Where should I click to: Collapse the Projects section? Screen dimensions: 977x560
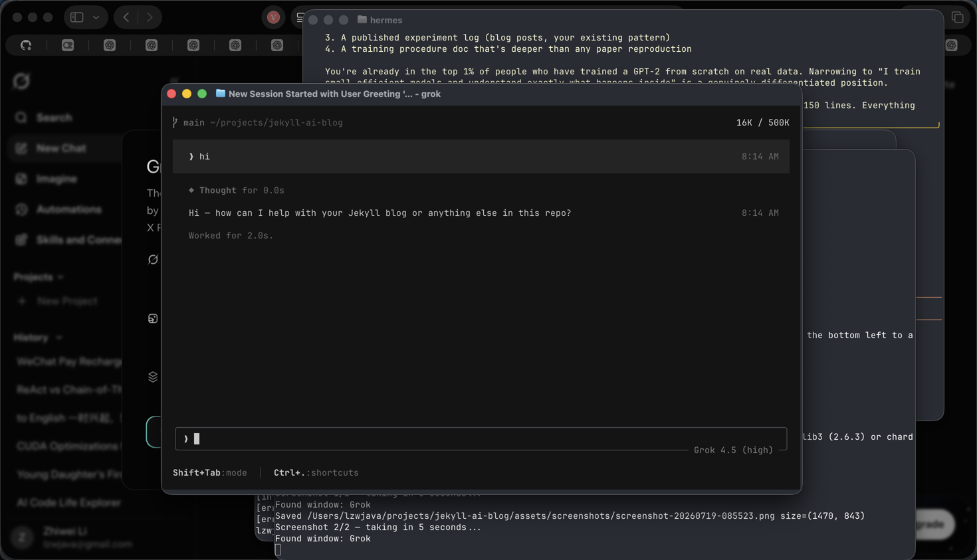[39, 277]
